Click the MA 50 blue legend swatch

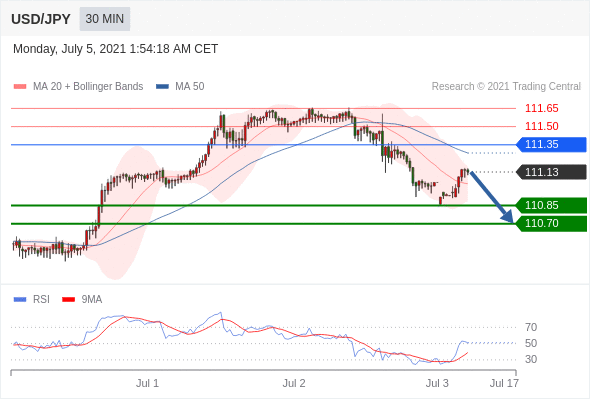pos(162,87)
